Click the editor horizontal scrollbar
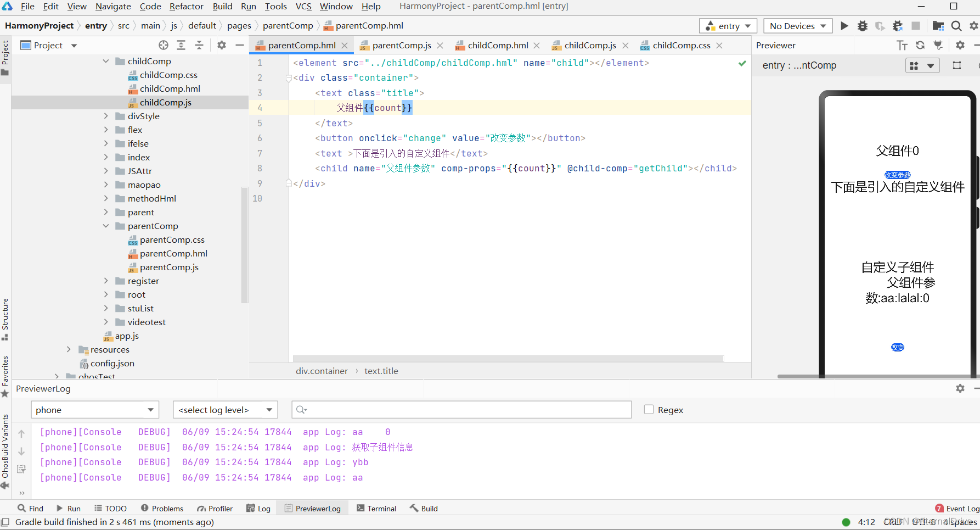Screen dimensions: 980x530 (x=508, y=359)
